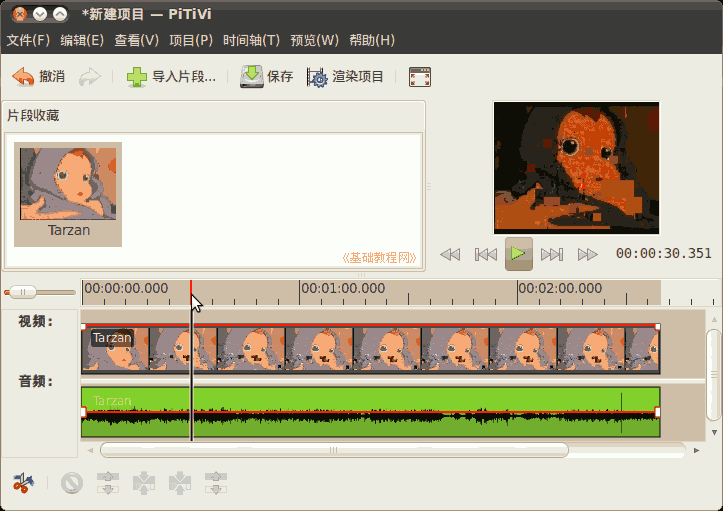
Task: Click the Undo (撤消) toolbar button
Action: [x=39, y=77]
